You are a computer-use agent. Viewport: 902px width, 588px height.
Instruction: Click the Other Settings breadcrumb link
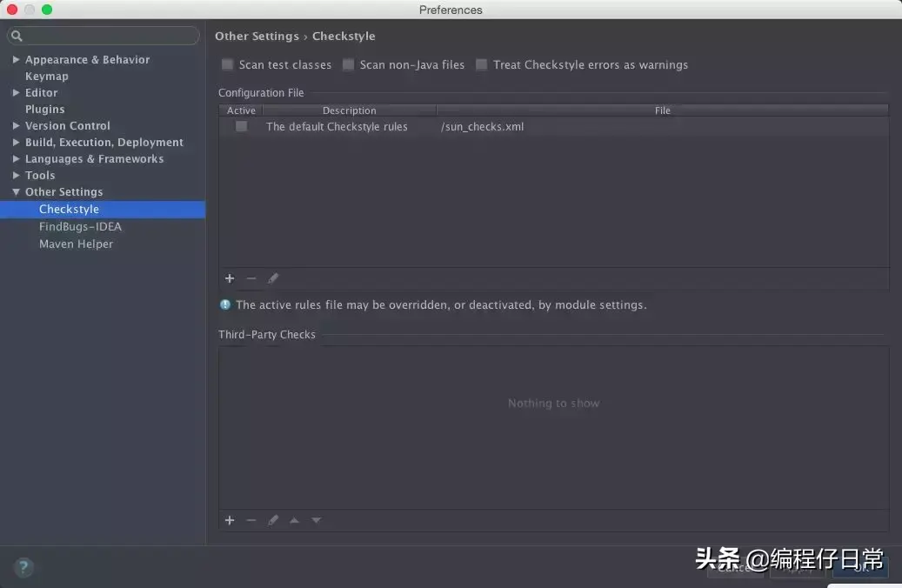pyautogui.click(x=257, y=36)
